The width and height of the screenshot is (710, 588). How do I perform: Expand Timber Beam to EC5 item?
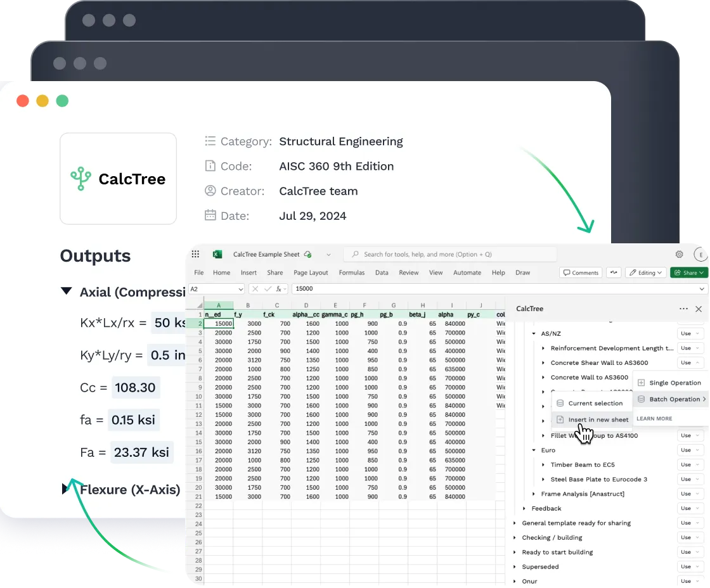click(x=543, y=465)
